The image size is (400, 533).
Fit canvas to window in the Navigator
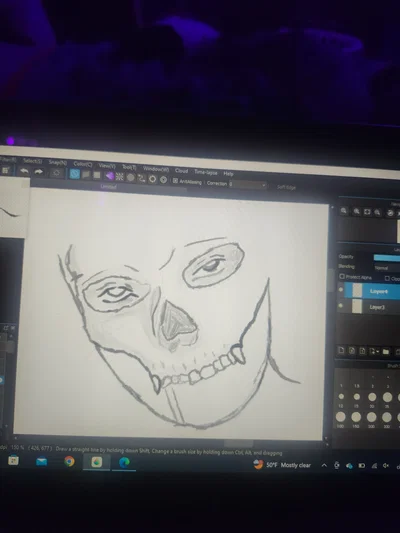click(x=367, y=212)
